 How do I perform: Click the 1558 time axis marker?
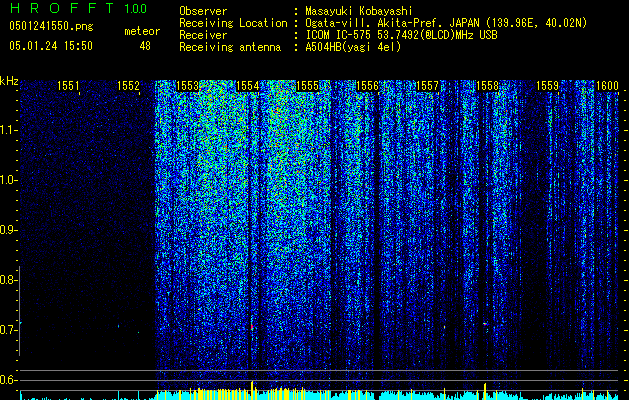487,86
